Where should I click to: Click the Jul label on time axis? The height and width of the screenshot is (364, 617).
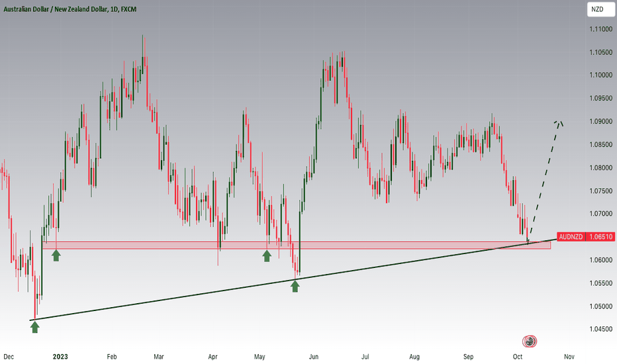click(x=365, y=357)
